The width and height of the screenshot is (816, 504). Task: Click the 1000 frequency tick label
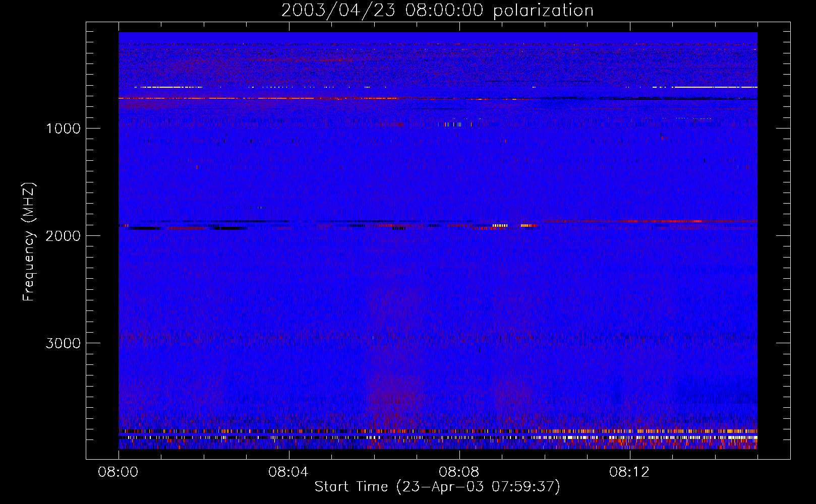pyautogui.click(x=63, y=129)
